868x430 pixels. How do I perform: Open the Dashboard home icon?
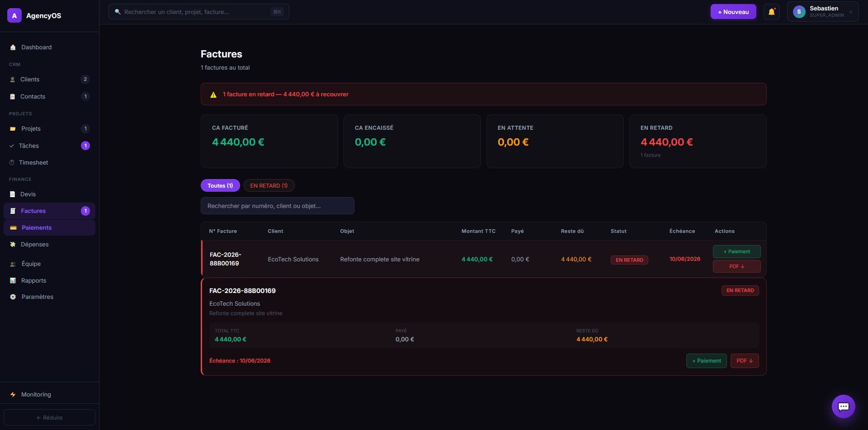point(13,47)
